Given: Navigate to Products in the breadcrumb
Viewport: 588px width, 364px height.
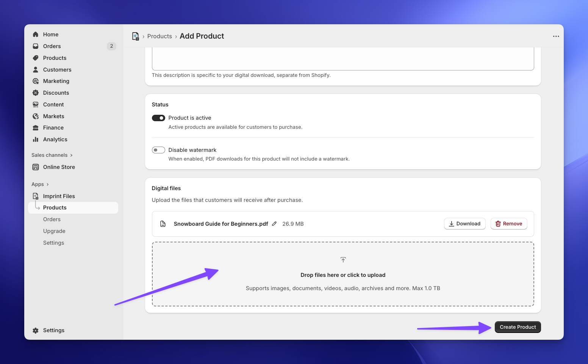Looking at the screenshot, I should 160,36.
